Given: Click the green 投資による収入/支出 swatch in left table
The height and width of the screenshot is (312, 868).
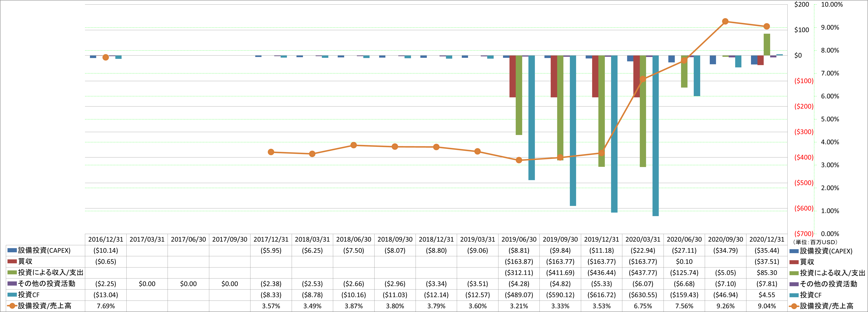Looking at the screenshot, I should (12, 273).
